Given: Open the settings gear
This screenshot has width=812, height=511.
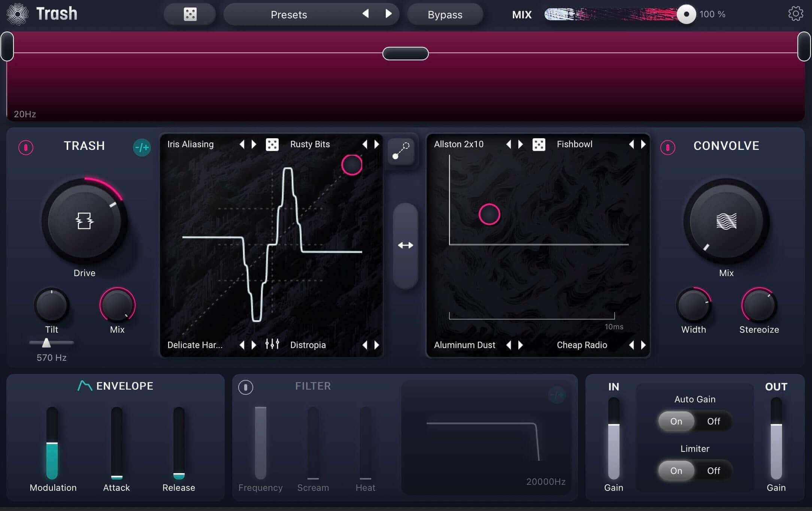Looking at the screenshot, I should [796, 14].
